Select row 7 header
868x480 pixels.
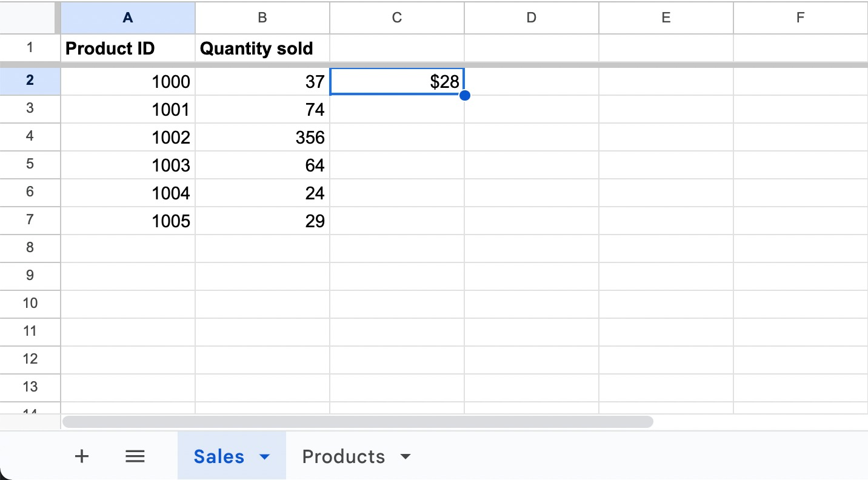pyautogui.click(x=30, y=221)
